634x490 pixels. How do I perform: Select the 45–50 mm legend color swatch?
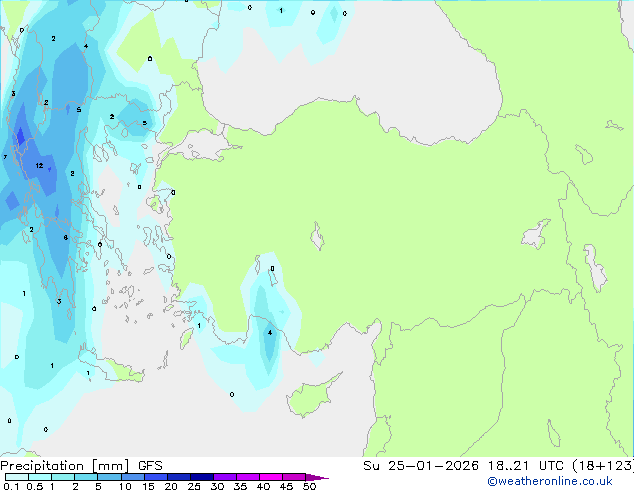[294, 477]
